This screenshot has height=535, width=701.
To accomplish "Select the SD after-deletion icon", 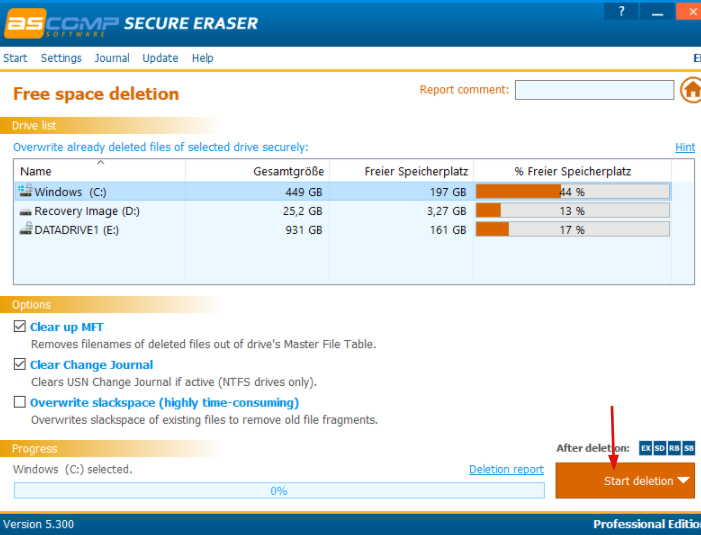I will tap(660, 449).
